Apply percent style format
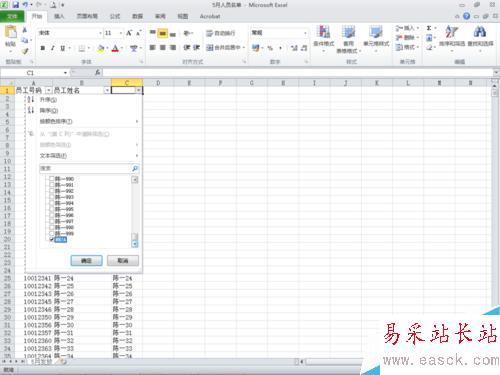This screenshot has height=375, width=500. (x=270, y=48)
